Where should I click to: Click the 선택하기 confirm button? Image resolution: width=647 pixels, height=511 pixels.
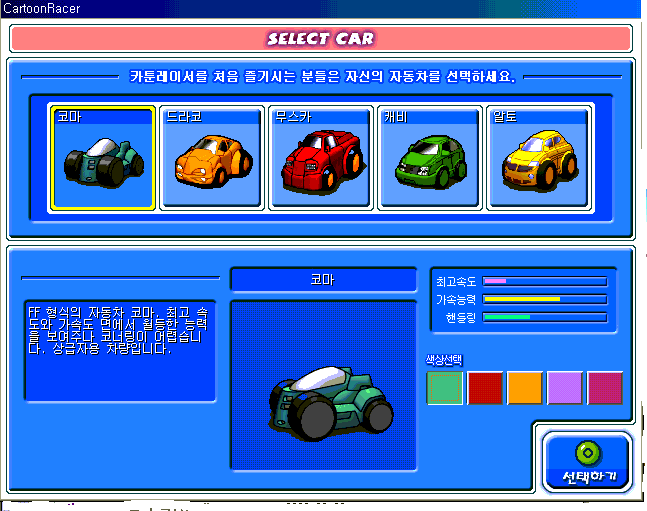click(x=588, y=462)
